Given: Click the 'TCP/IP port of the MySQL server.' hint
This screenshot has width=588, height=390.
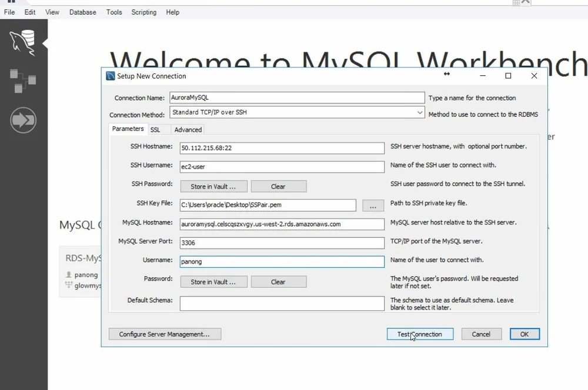Looking at the screenshot, I should coord(436,241).
